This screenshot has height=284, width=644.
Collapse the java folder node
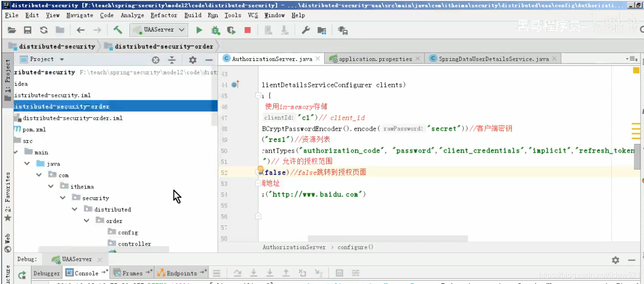[x=28, y=164]
